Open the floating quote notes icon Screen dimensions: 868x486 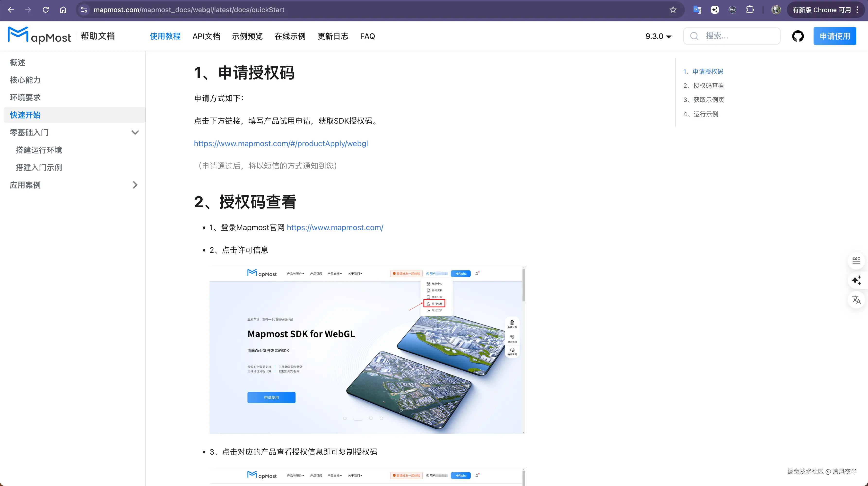pos(856,261)
